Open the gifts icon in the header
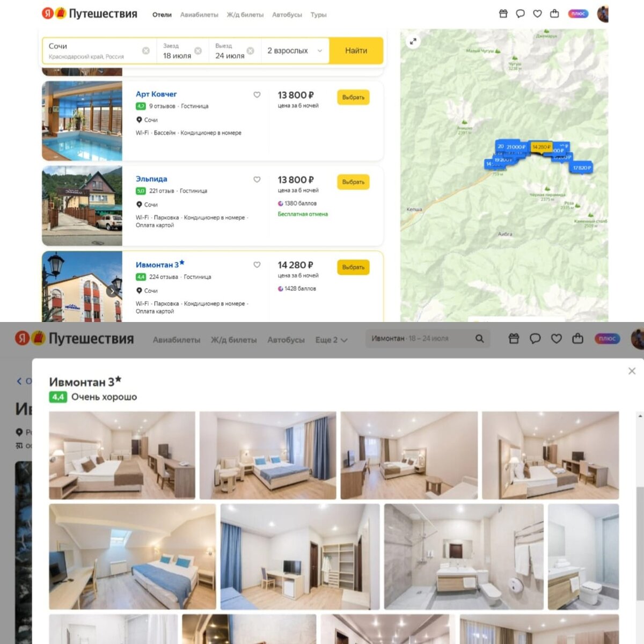The image size is (644, 644). 503,14
